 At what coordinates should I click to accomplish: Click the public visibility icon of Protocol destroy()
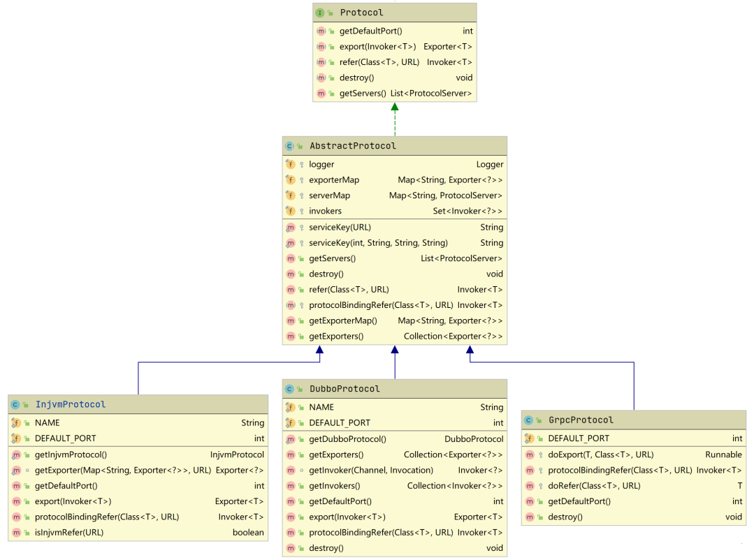click(331, 78)
